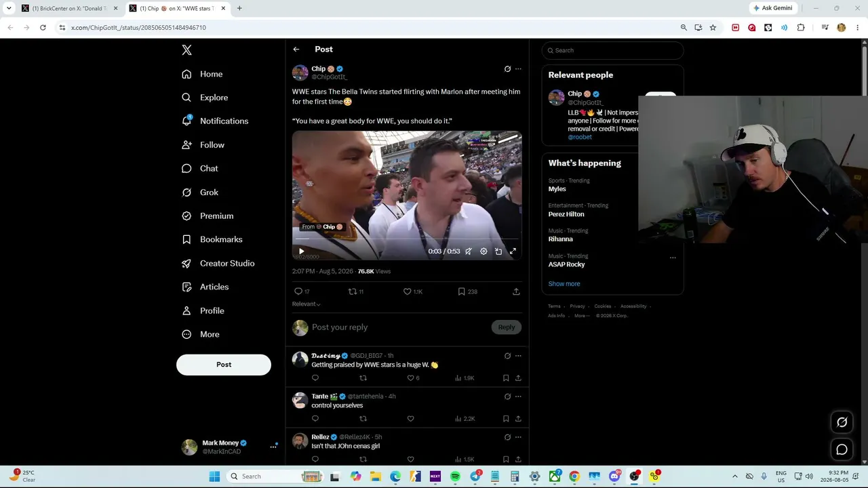Screen dimensions: 868x488
Task: Open Bookmarks in the sidebar
Action: coord(212,239)
